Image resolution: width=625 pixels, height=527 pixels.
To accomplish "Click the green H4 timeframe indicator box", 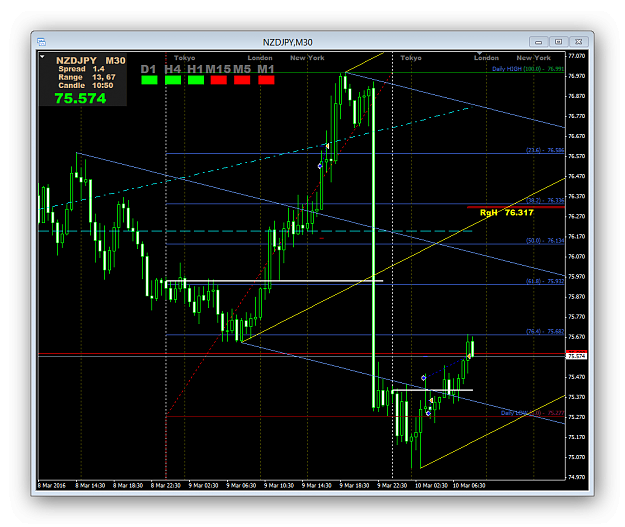I will point(173,80).
